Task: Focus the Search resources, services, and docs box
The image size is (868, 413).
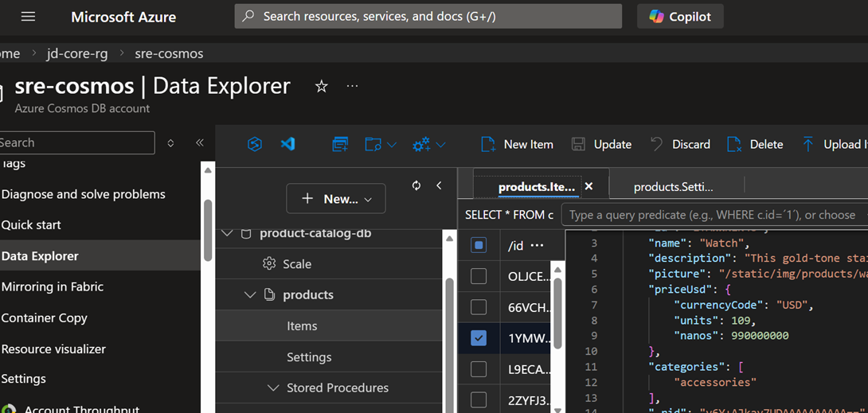Action: pos(428,17)
